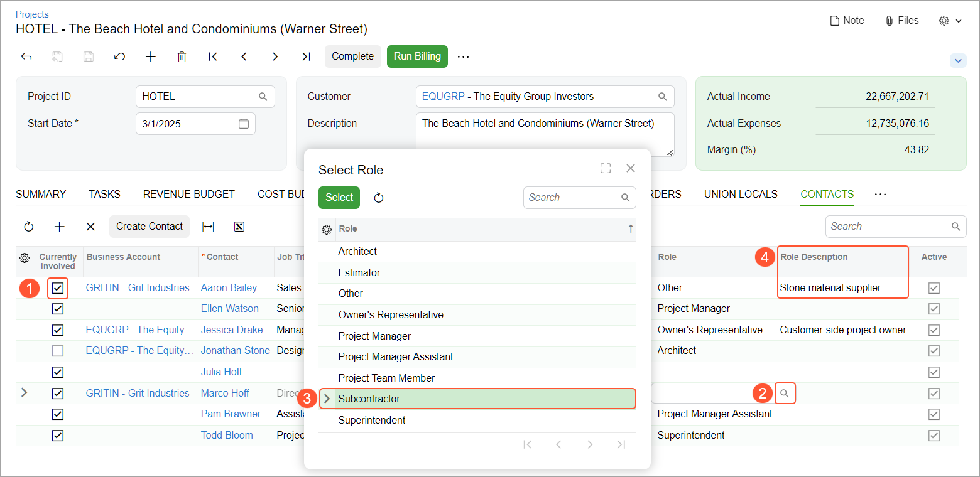Click the fit-to-width columns icon

(x=208, y=227)
